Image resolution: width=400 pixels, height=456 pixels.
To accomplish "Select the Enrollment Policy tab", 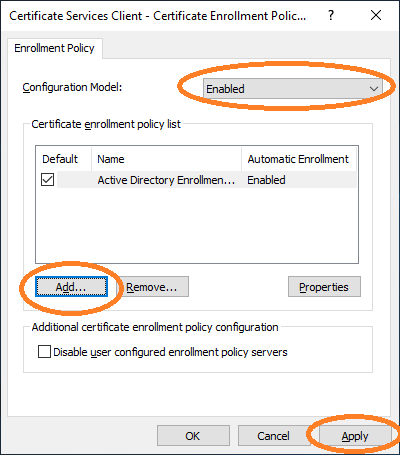I will click(x=54, y=48).
